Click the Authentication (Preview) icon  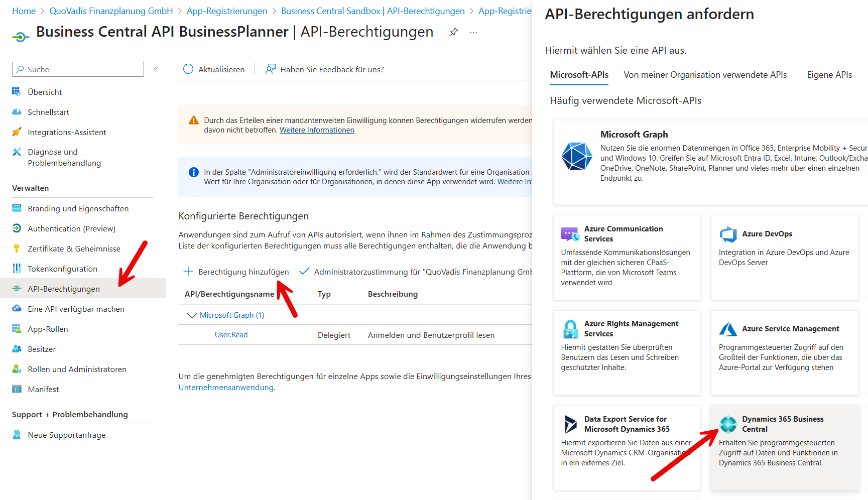(17, 228)
